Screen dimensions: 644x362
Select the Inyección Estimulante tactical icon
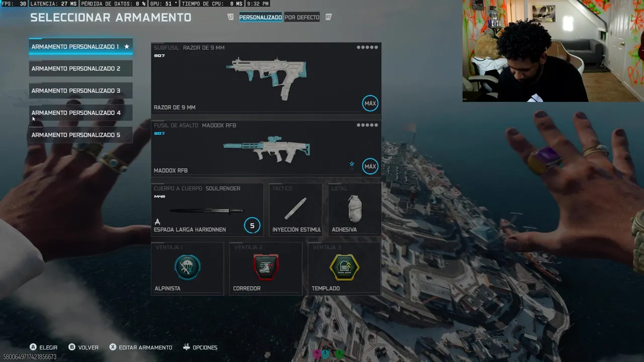[296, 208]
